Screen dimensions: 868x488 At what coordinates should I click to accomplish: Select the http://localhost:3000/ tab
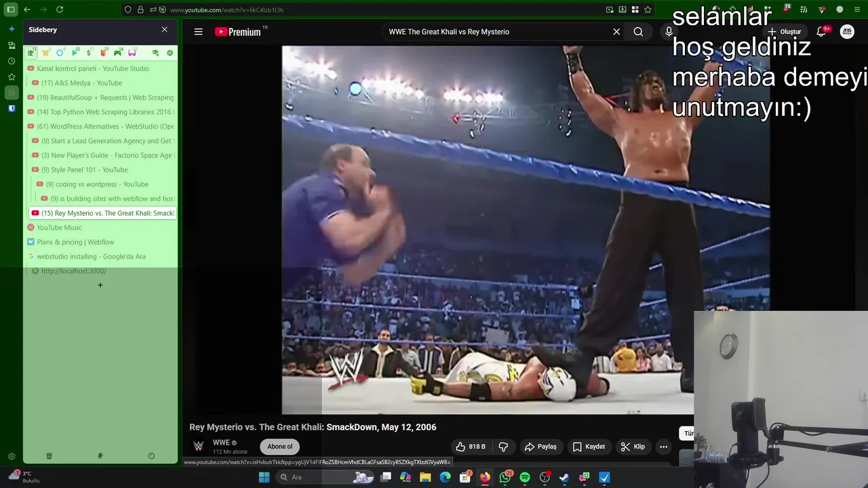coord(102,271)
